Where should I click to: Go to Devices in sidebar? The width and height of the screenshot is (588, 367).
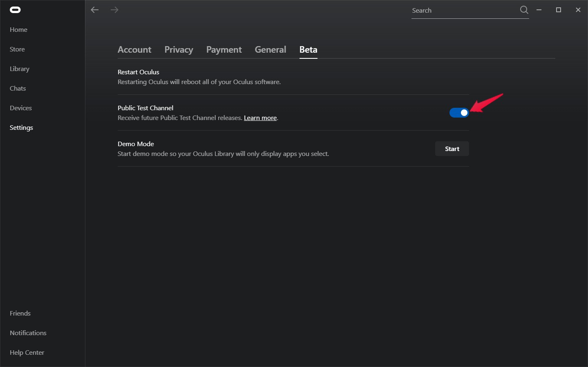click(21, 108)
